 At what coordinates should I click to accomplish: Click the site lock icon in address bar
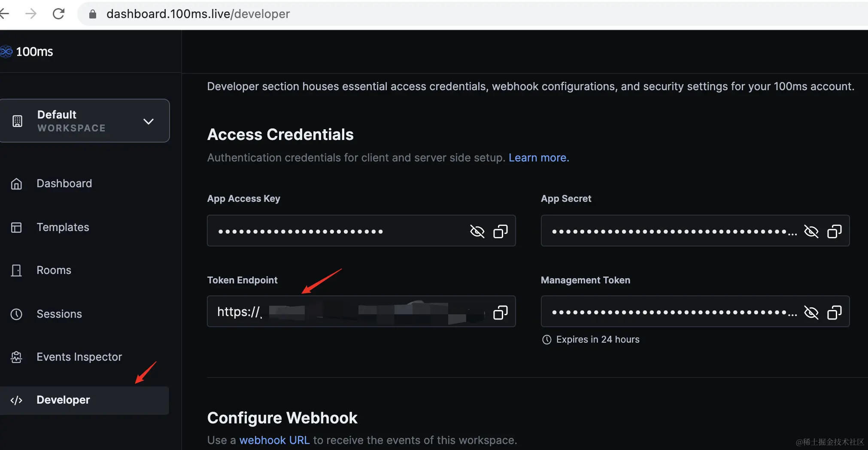(x=92, y=14)
